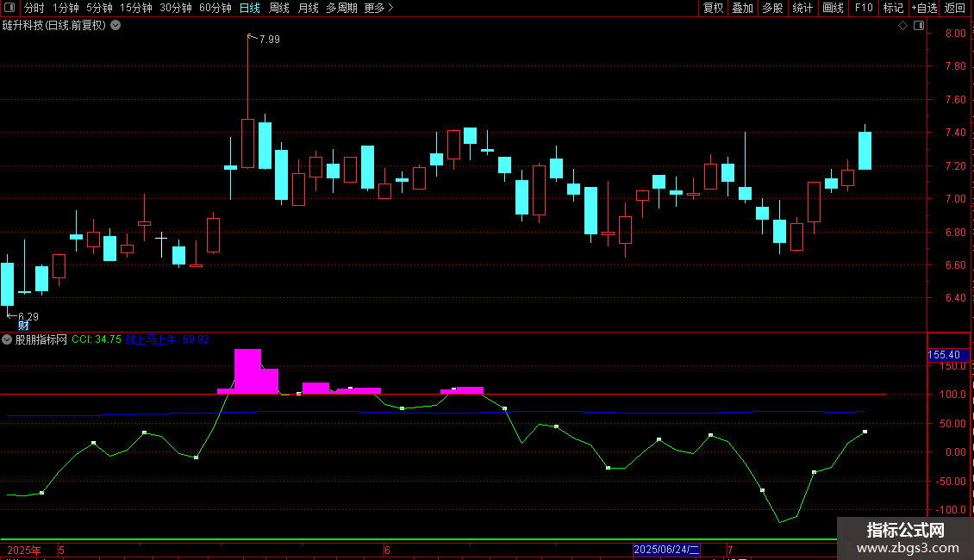
Task: Click the CCI: 34.75 indicator value
Action: tap(97, 339)
